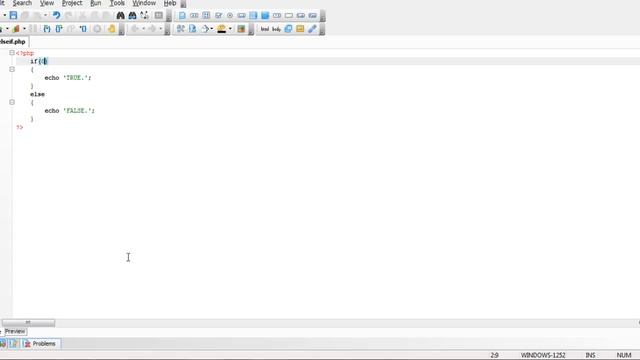The image size is (640, 360).
Task: Click the echo 'TRUE.'; code line
Action: [68, 78]
